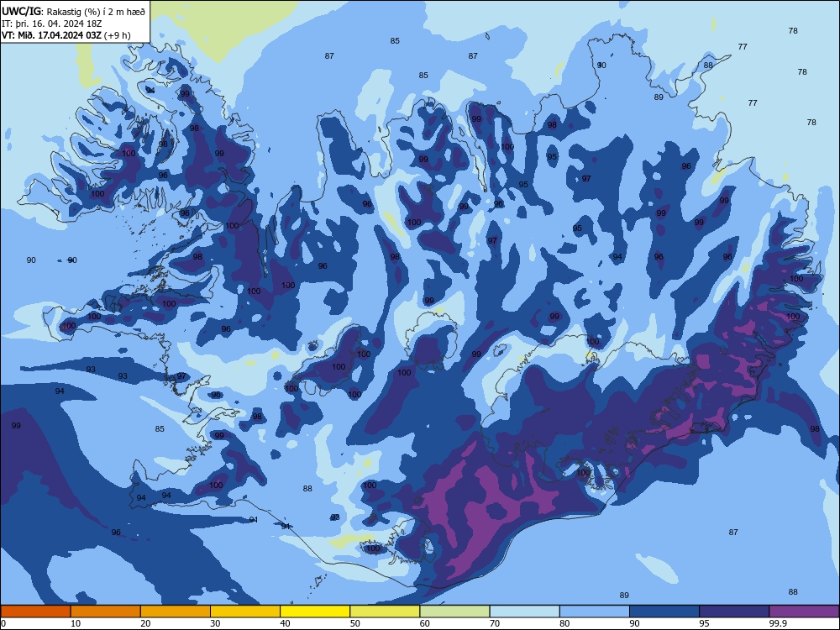Click the orange 10–20 legend swatch
The height and width of the screenshot is (630, 840).
pos(106,612)
